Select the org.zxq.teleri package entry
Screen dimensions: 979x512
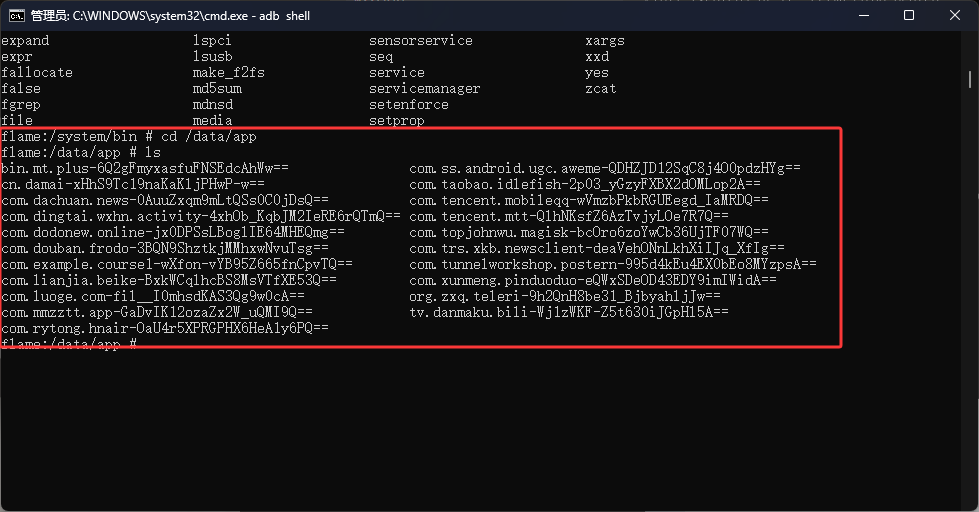(565, 296)
